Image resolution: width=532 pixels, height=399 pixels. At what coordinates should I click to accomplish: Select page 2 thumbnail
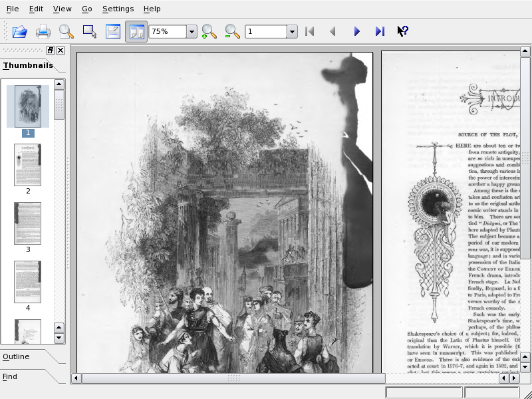27,165
